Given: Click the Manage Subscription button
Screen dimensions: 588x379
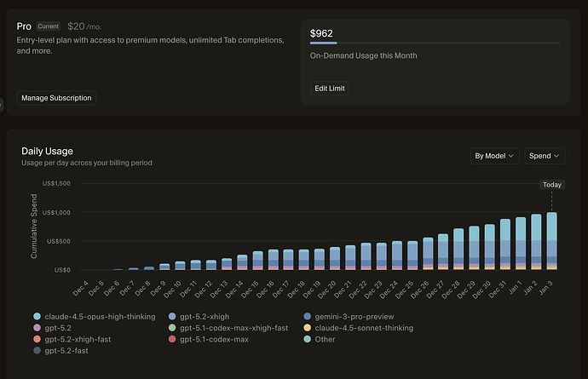Looking at the screenshot, I should coord(56,98).
